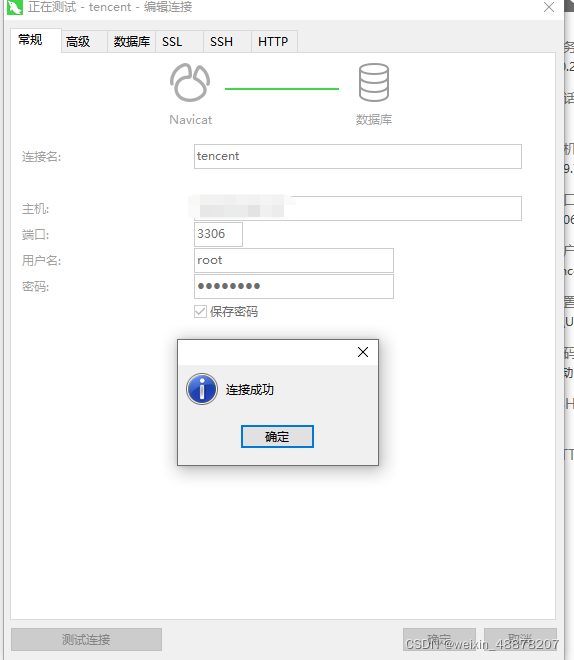Click the 测试连接 button
This screenshot has width=574, height=660.
click(86, 640)
